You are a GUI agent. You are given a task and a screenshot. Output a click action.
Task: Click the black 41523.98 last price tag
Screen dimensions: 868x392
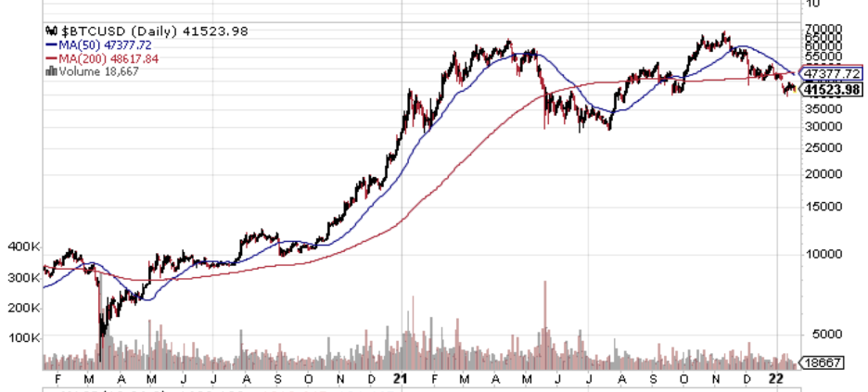click(833, 90)
